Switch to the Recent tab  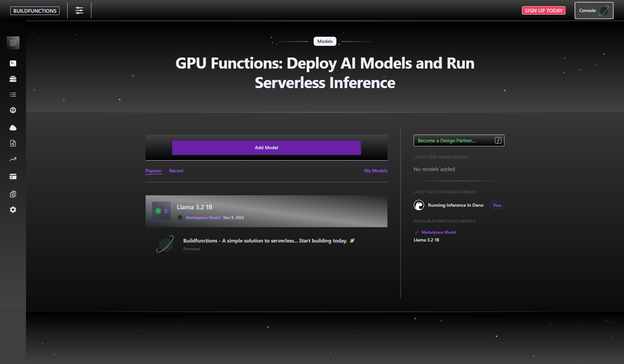click(176, 171)
